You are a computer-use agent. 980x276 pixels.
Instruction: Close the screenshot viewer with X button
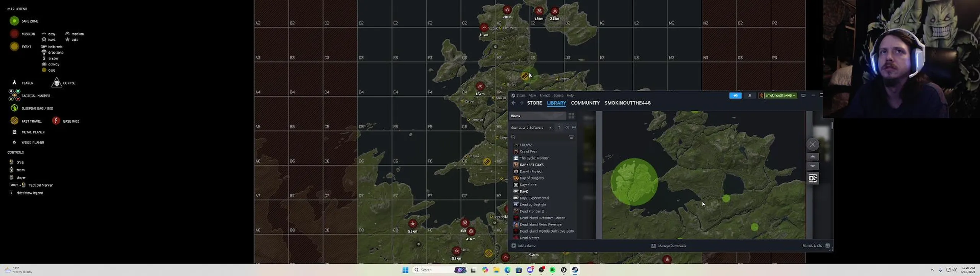point(812,145)
